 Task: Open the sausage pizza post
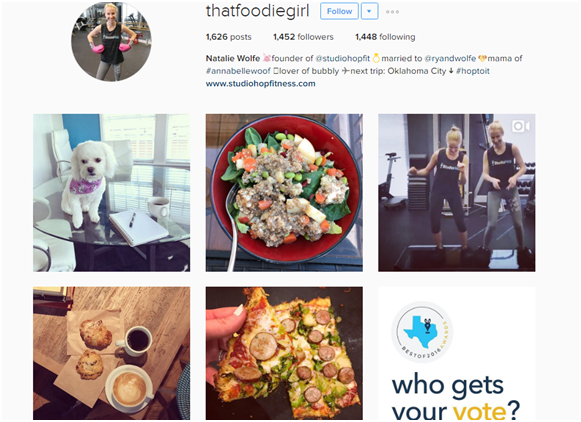[284, 353]
